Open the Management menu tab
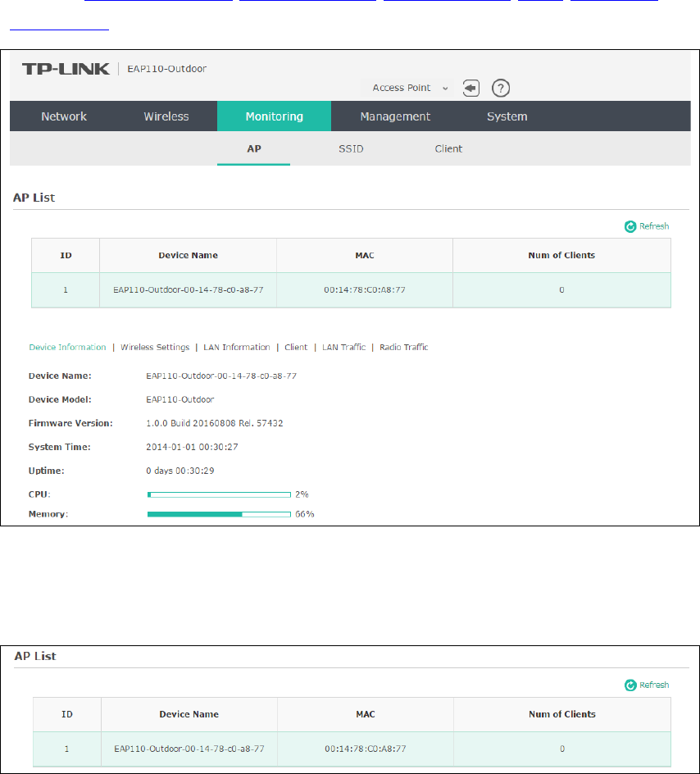The width and height of the screenshot is (700, 774). pyautogui.click(x=395, y=116)
